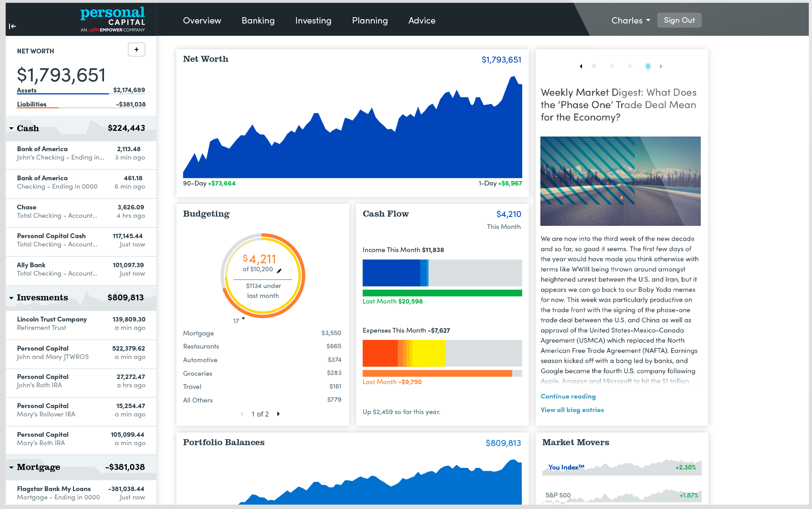Image resolution: width=812 pixels, height=509 pixels.
Task: Click the green Last Month income bar
Action: 442,293
